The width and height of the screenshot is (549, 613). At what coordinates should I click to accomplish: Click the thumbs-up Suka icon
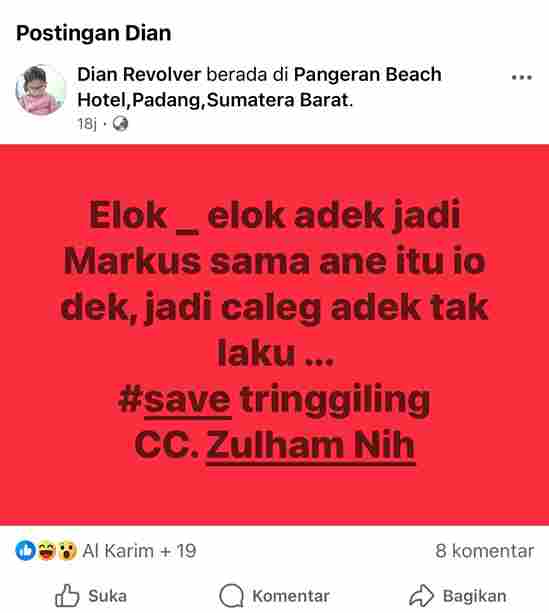[67, 595]
